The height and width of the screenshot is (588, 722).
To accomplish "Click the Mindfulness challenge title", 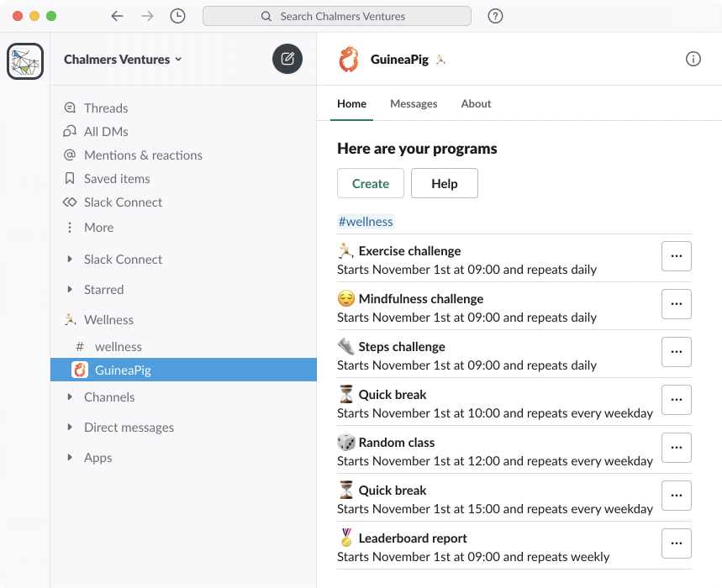I will (421, 298).
